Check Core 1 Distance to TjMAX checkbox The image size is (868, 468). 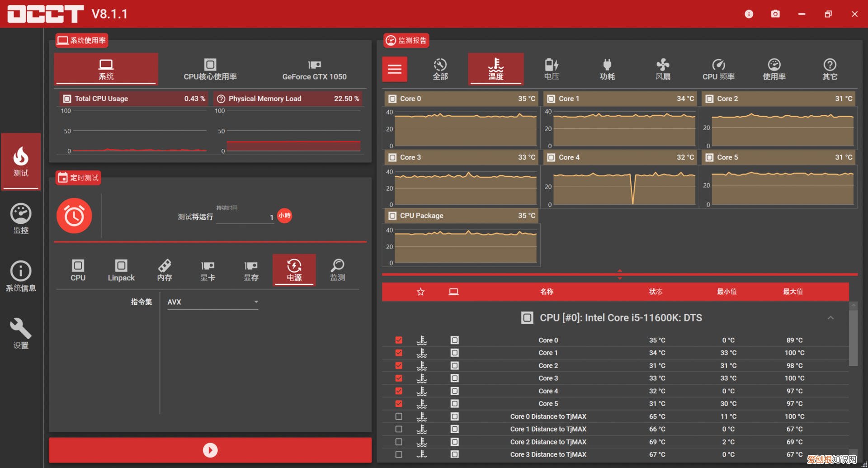[x=399, y=429]
